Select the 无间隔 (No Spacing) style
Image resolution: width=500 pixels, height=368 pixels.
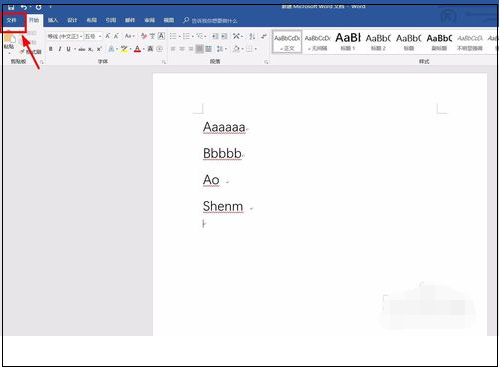(x=317, y=42)
